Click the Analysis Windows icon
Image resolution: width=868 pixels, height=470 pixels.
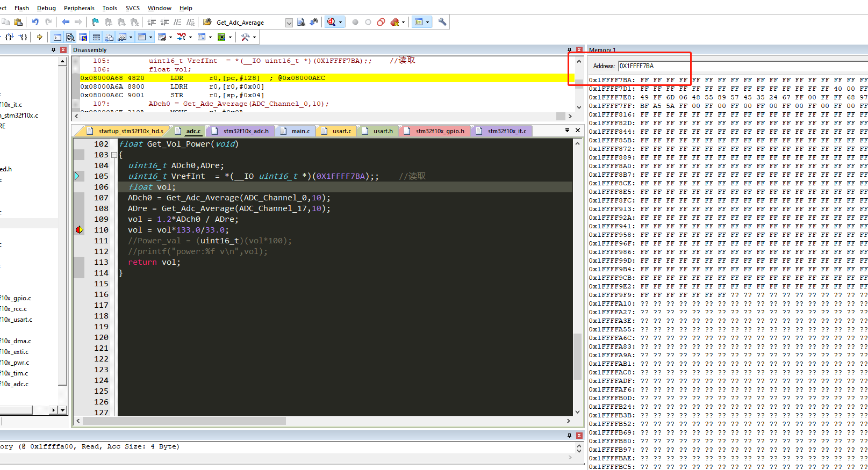[x=182, y=37]
